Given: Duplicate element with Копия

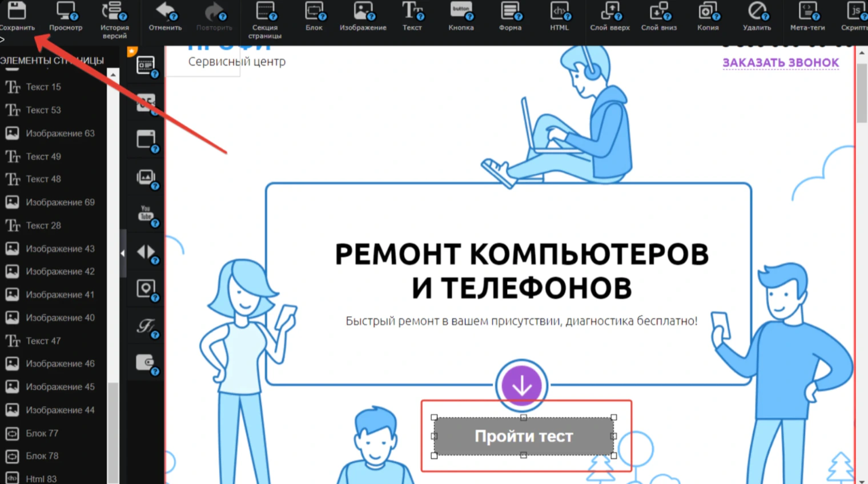Looking at the screenshot, I should (x=708, y=17).
